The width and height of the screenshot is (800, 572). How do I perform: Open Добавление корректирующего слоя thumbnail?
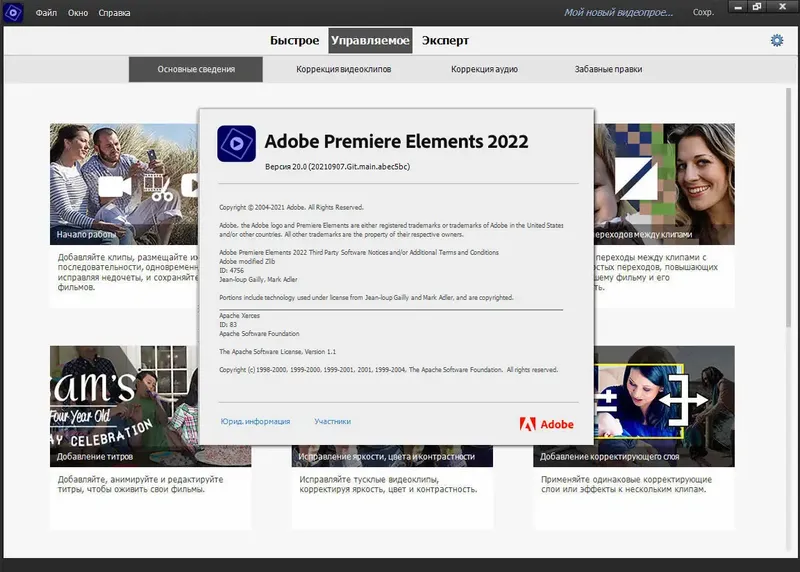(x=665, y=406)
